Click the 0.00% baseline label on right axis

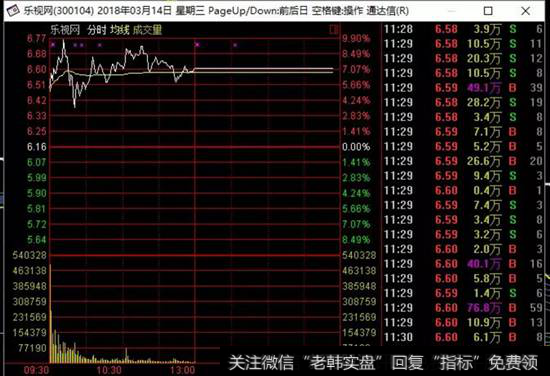tap(356, 147)
